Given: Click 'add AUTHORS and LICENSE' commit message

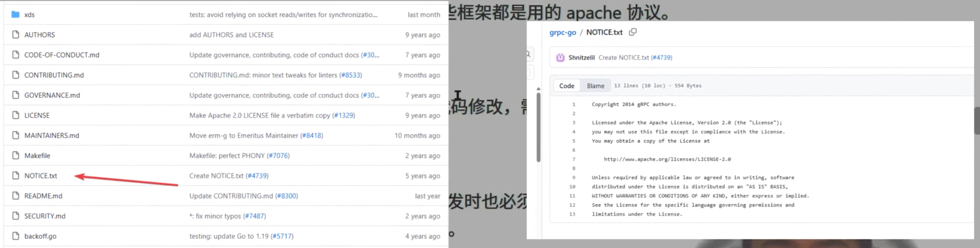Looking at the screenshot, I should pyautogui.click(x=232, y=35).
